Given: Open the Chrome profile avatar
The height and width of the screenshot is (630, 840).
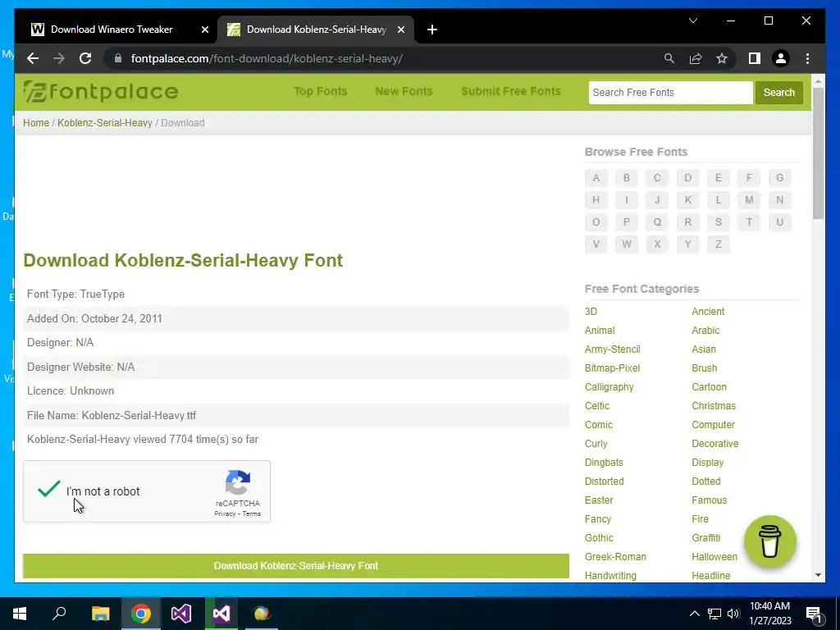Looking at the screenshot, I should (781, 58).
